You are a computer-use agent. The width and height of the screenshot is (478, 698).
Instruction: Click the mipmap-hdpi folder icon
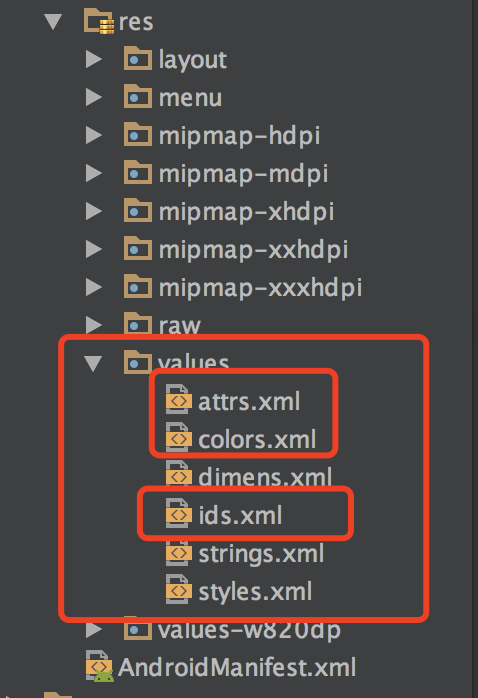(x=138, y=134)
